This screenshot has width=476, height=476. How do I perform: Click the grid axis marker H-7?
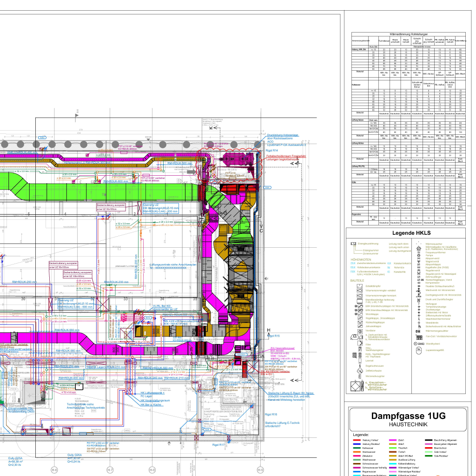coord(110,469)
